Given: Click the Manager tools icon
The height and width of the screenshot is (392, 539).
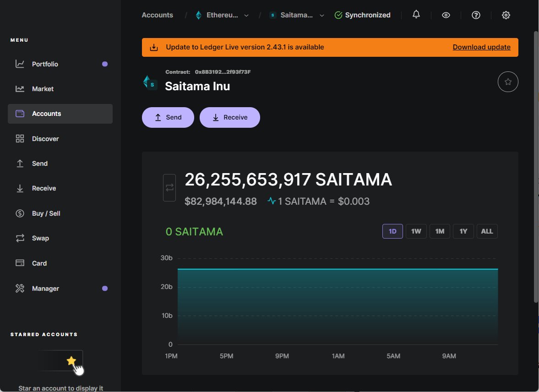Looking at the screenshot, I should [x=20, y=288].
